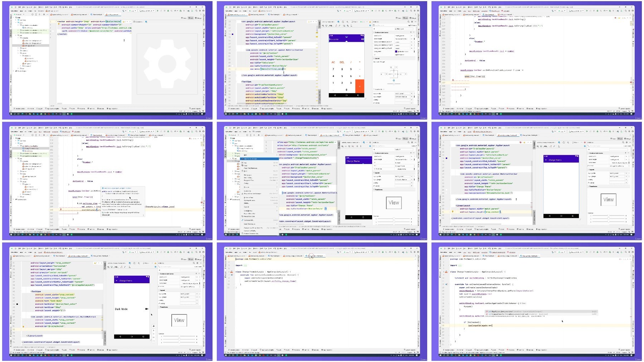The image size is (644, 362).
Task: Open layout_width dropdown in calculator frame Layout section
Action: [411, 93]
